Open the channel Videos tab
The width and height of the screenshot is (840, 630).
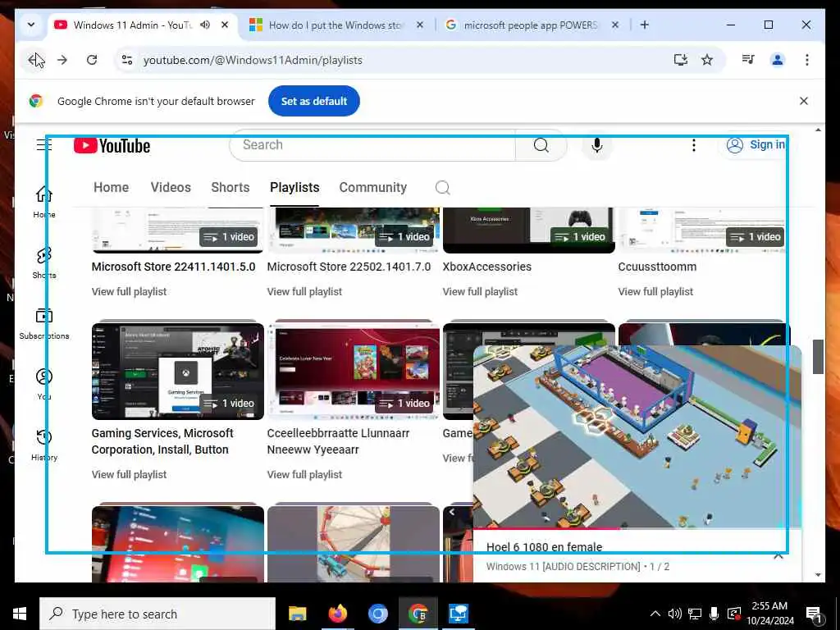pos(171,188)
